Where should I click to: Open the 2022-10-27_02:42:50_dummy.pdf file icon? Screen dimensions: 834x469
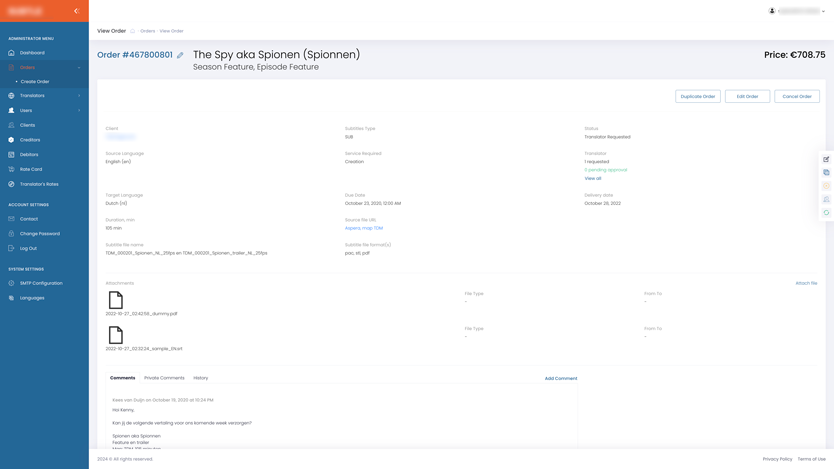tap(116, 300)
